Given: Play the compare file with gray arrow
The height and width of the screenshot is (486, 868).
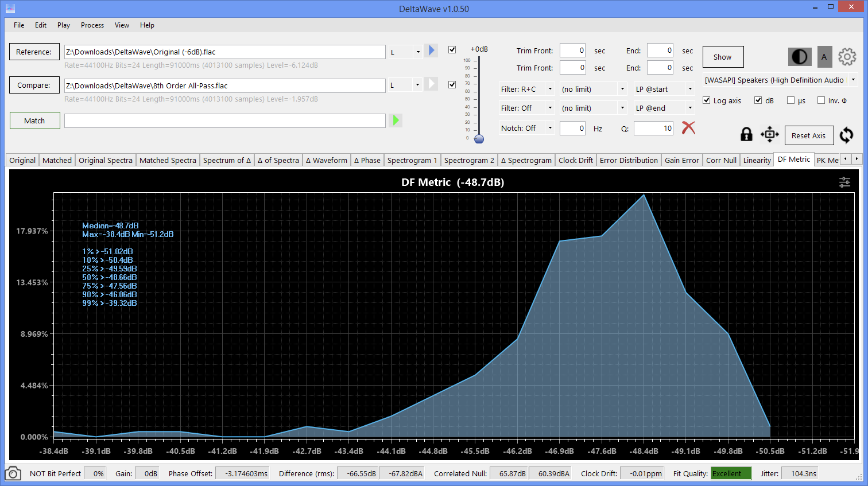Looking at the screenshot, I should pos(432,84).
